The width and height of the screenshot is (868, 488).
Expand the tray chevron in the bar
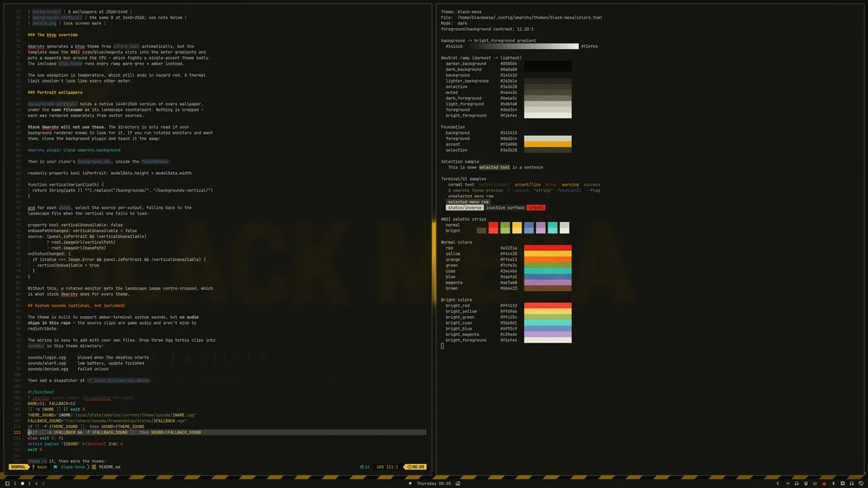click(778, 483)
